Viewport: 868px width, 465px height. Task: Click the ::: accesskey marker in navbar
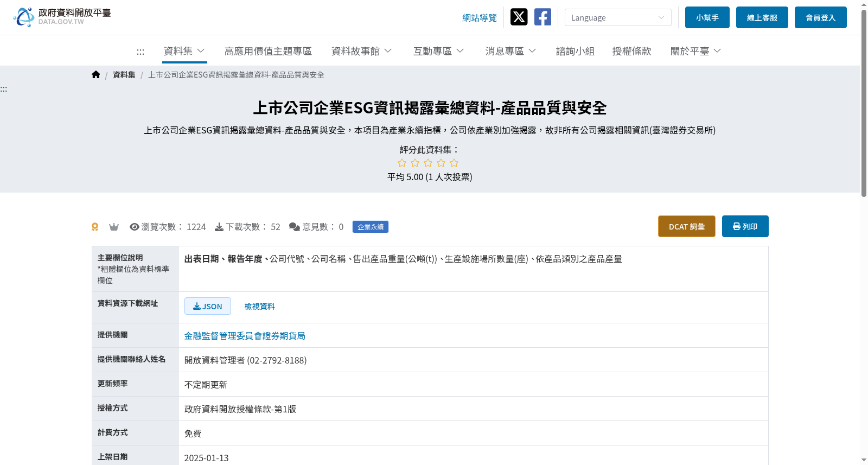tap(141, 52)
